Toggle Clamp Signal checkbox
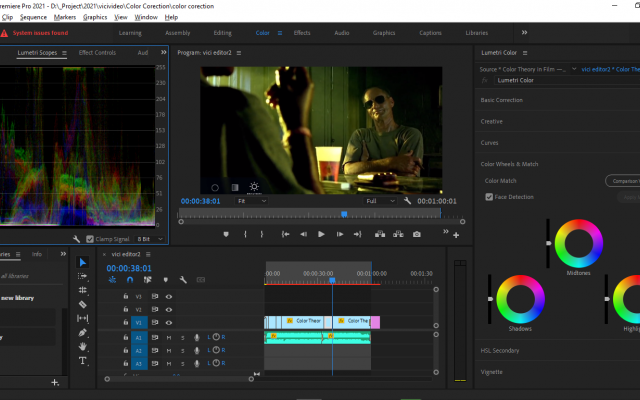The image size is (640, 400). coord(90,239)
